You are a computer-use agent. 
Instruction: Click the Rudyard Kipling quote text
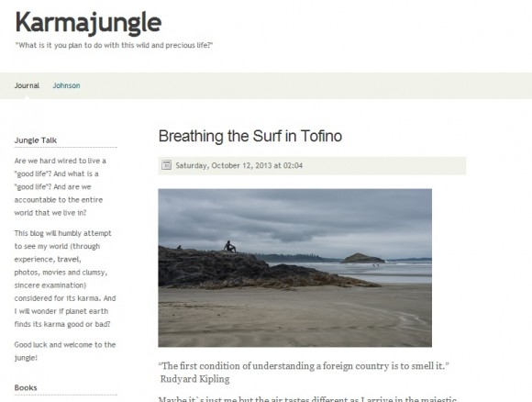[x=304, y=366]
